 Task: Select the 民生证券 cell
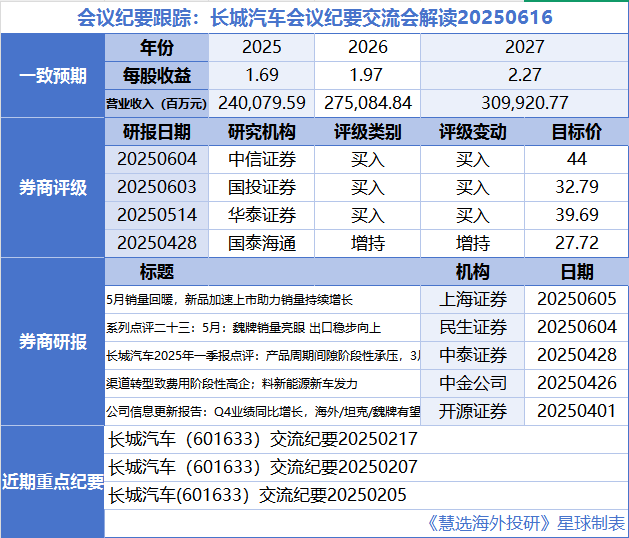(x=472, y=328)
